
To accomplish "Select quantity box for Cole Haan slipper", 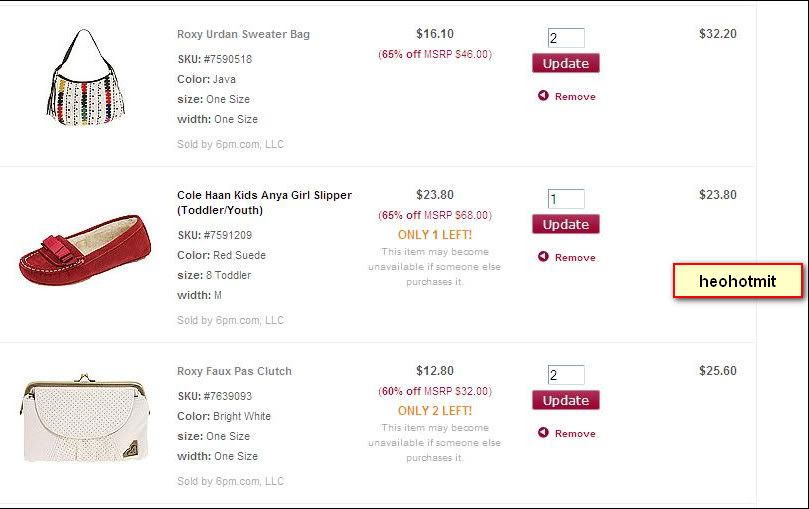I will (x=565, y=199).
